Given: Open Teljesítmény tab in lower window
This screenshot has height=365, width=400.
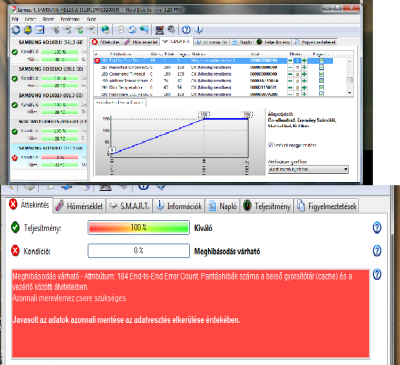Looking at the screenshot, I should click(267, 206).
